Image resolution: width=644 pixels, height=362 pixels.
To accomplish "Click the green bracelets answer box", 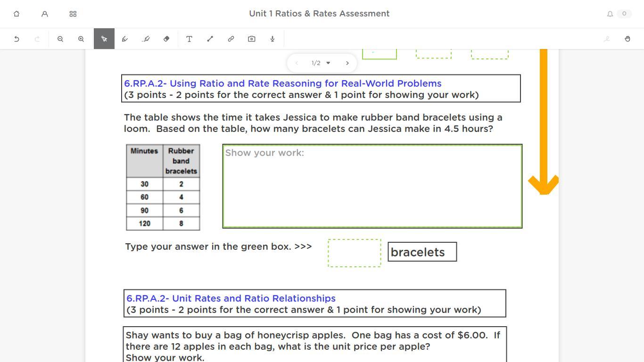I will coord(355,253).
